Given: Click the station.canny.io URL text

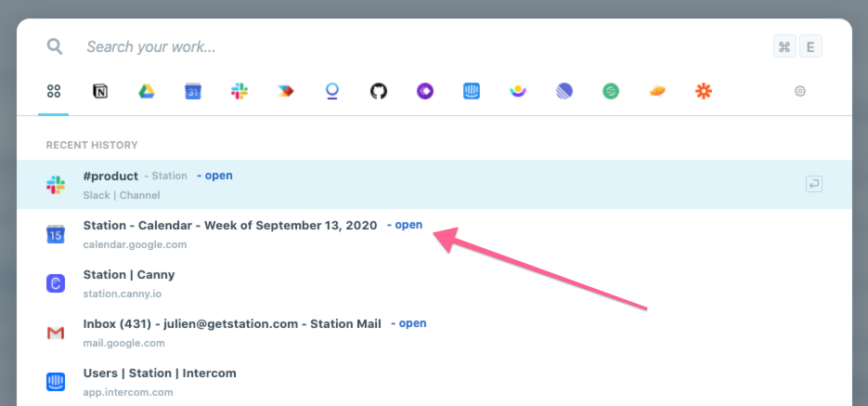Looking at the screenshot, I should (123, 294).
